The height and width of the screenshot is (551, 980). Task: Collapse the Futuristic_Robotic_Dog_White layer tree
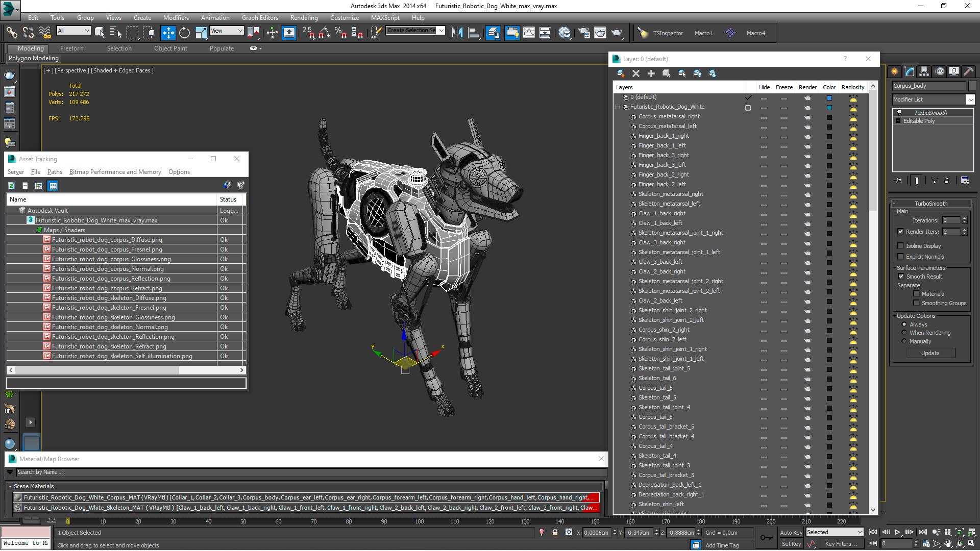coord(618,107)
